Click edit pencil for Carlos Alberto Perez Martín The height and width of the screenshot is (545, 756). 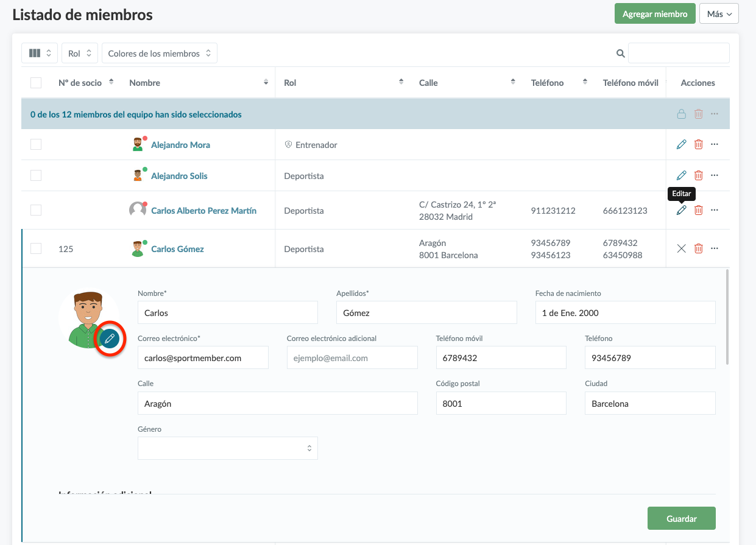tap(681, 210)
